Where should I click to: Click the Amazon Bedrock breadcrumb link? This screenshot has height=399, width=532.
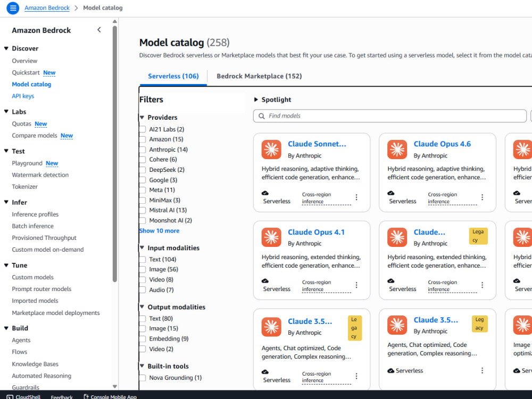[47, 8]
